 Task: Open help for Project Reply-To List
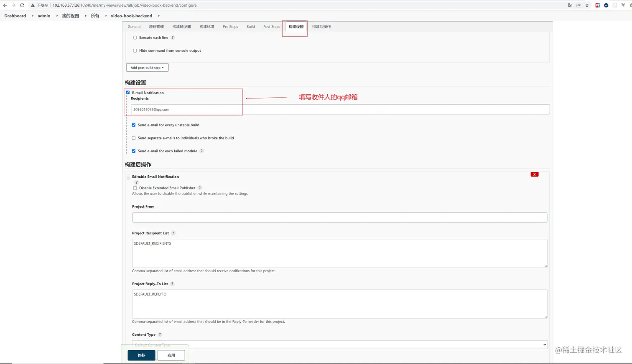point(172,284)
